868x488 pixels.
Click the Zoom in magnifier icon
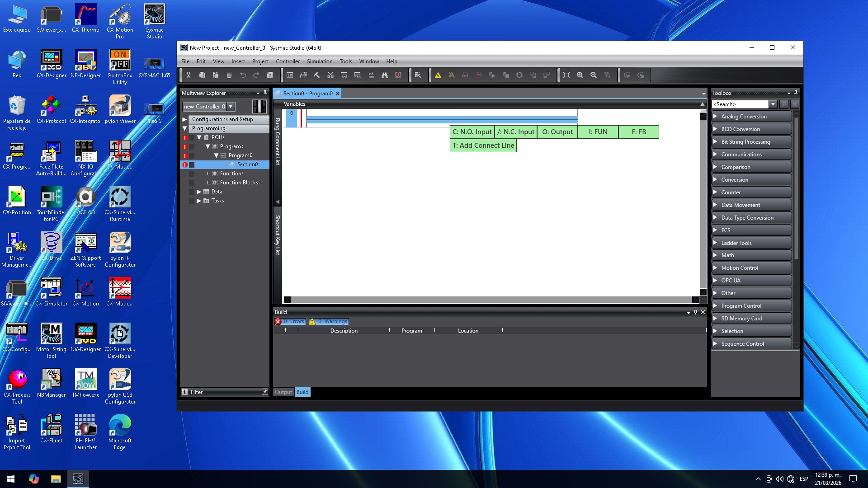tap(580, 75)
